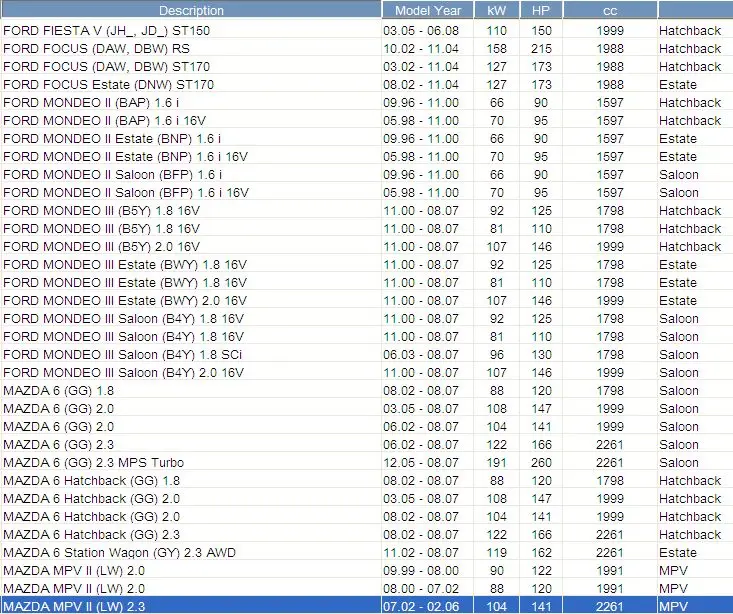Image resolution: width=733 pixels, height=614 pixels.
Task: Click model year 11.02 - 08.07 cell
Action: 428,553
